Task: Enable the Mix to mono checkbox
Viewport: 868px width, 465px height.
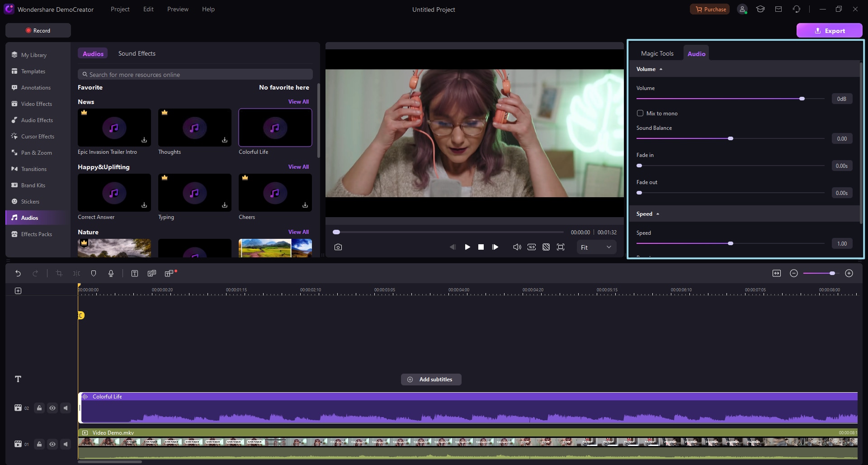Action: (640, 113)
